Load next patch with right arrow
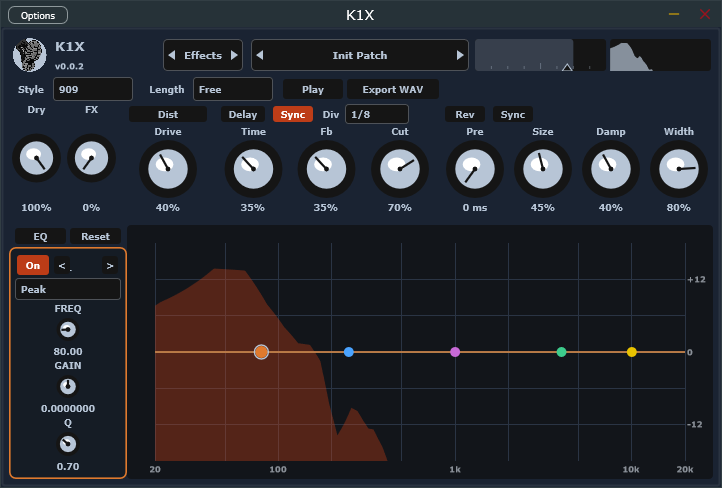The image size is (722, 488). (x=460, y=55)
